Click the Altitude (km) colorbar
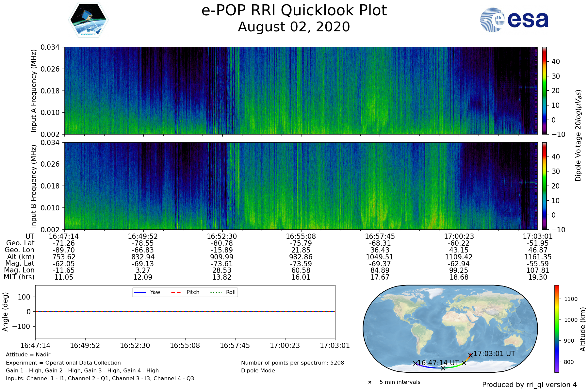588x392 pixels. [x=557, y=329]
